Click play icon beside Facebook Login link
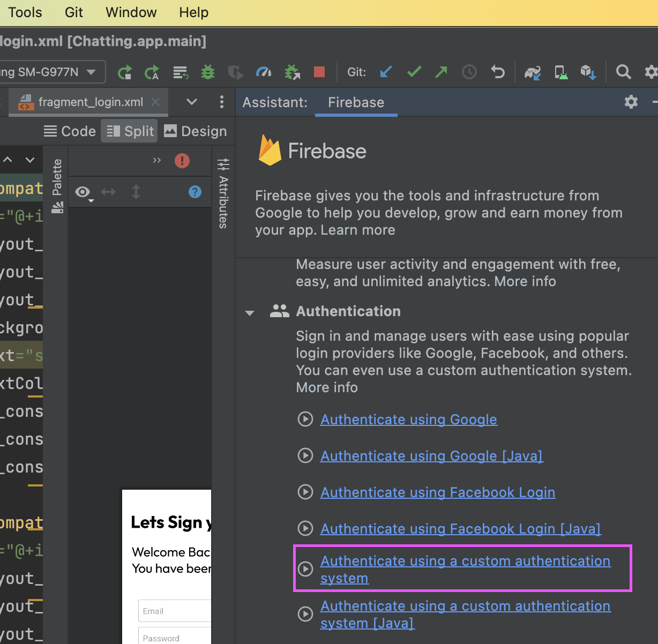658x644 pixels. (x=305, y=492)
